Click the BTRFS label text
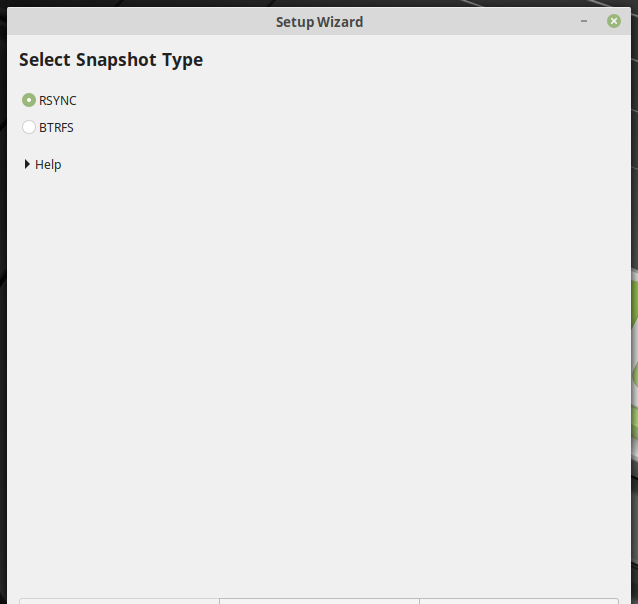The image size is (638, 604). point(56,127)
